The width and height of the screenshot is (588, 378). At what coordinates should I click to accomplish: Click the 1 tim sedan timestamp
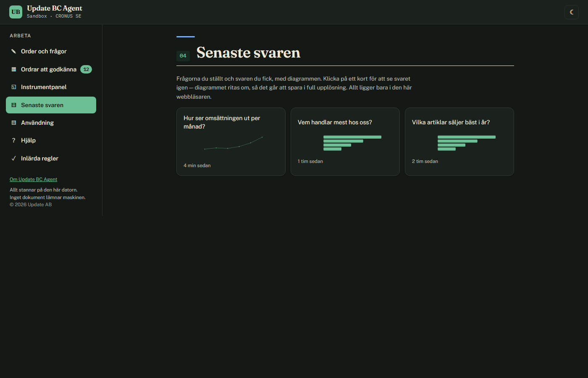(x=310, y=161)
